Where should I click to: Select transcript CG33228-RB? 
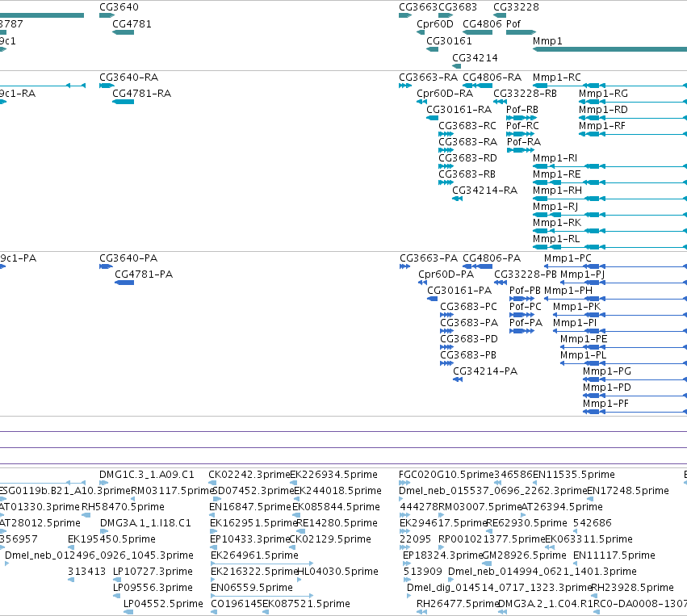(x=525, y=94)
